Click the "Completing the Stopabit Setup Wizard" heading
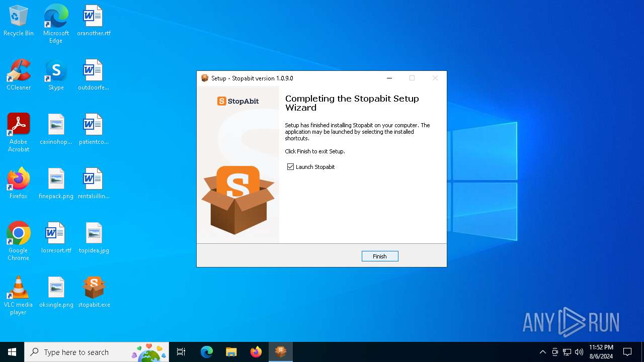Image resolution: width=644 pixels, height=362 pixels. (x=352, y=103)
